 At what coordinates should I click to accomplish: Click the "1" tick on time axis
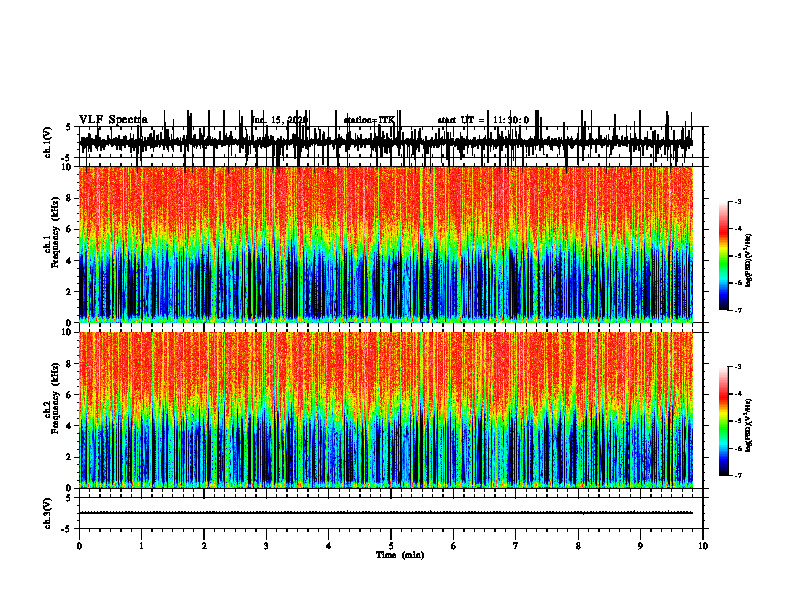141,546
